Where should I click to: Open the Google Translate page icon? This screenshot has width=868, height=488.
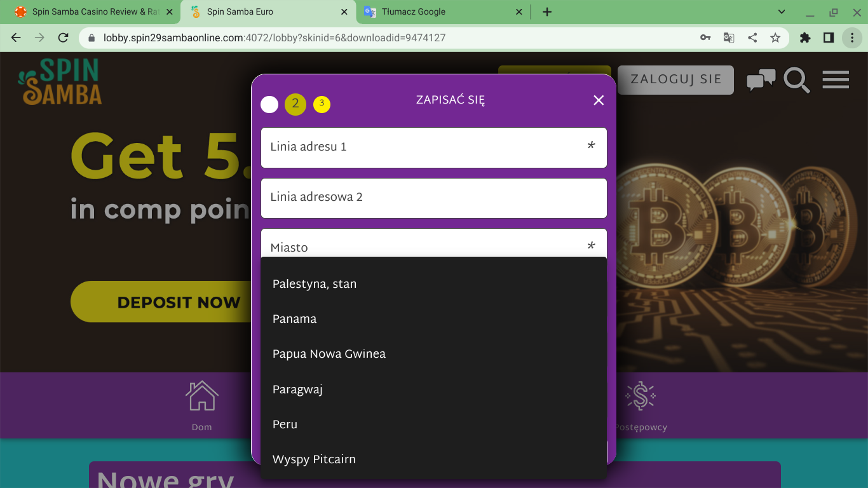(x=729, y=37)
